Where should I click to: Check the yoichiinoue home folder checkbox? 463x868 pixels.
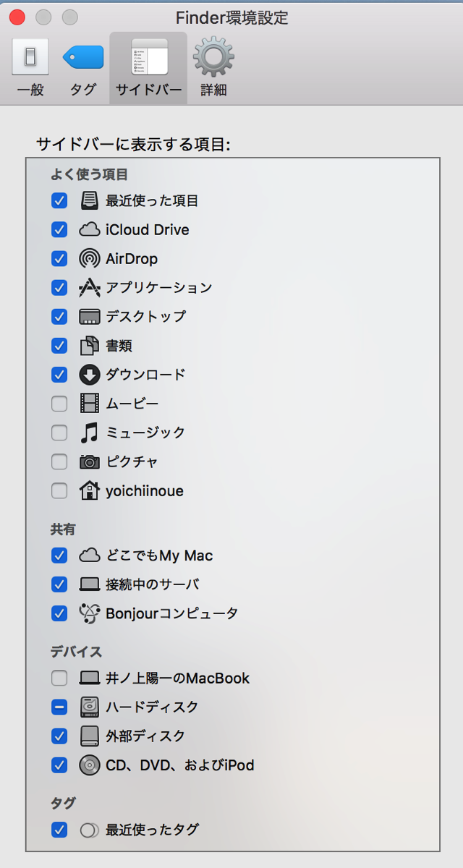(59, 491)
